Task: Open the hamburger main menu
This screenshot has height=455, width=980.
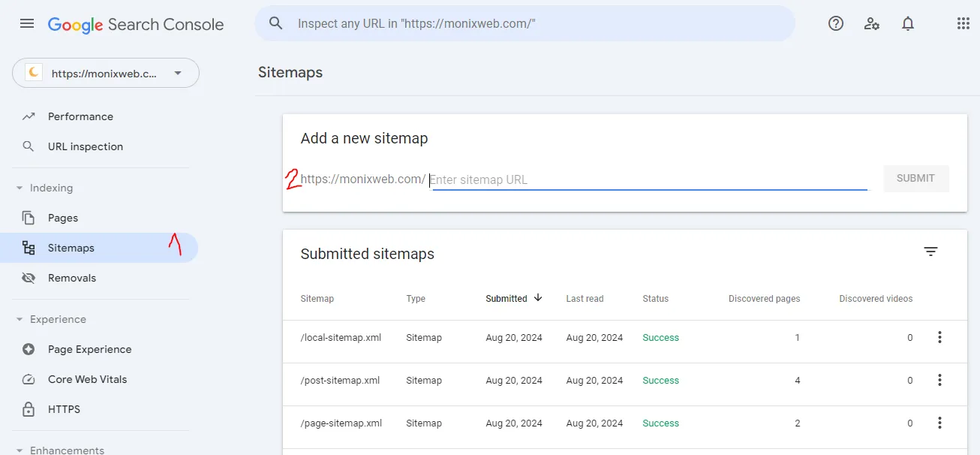Action: click(27, 23)
